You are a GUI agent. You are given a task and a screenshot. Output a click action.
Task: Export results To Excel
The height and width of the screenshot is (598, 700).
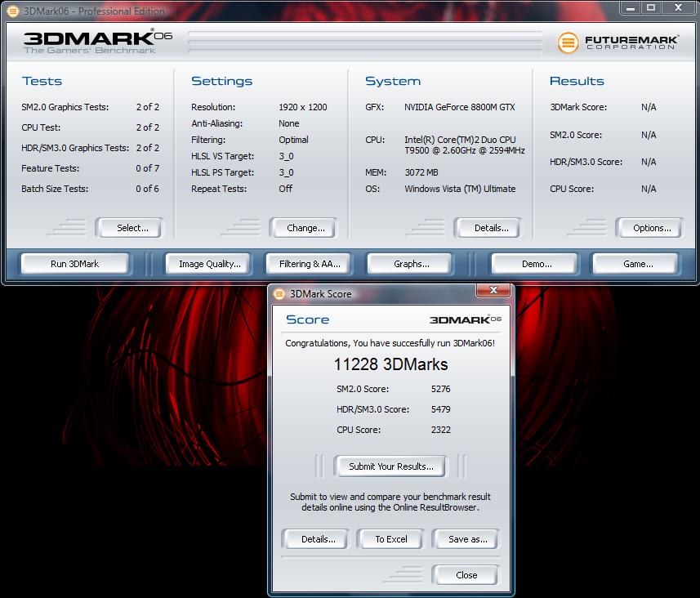pyautogui.click(x=391, y=539)
